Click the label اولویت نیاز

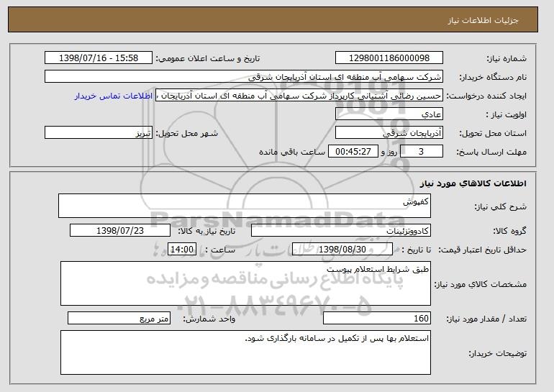506,115
